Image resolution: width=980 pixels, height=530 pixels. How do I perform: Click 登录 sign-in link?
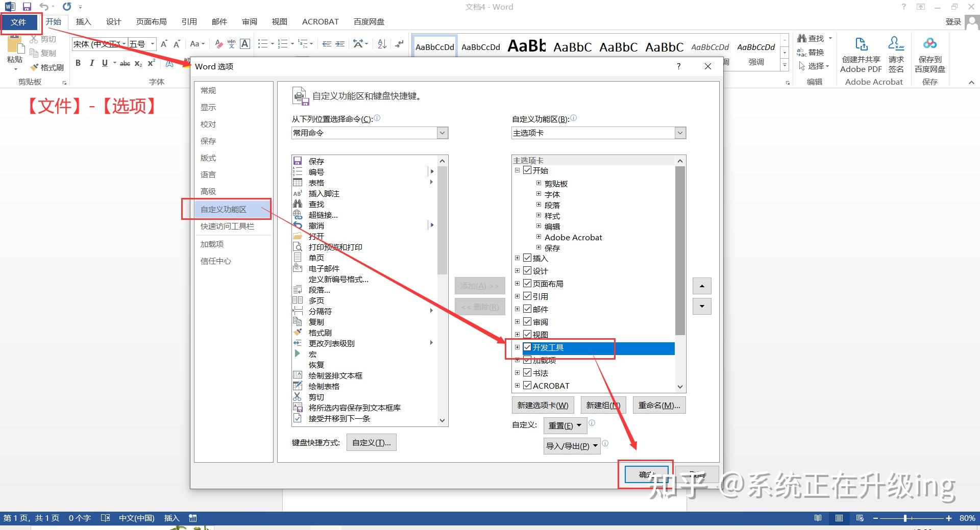953,22
